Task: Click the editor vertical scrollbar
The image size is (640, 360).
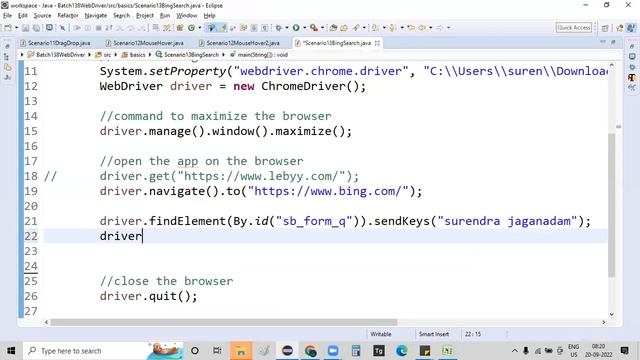Action: [611, 204]
